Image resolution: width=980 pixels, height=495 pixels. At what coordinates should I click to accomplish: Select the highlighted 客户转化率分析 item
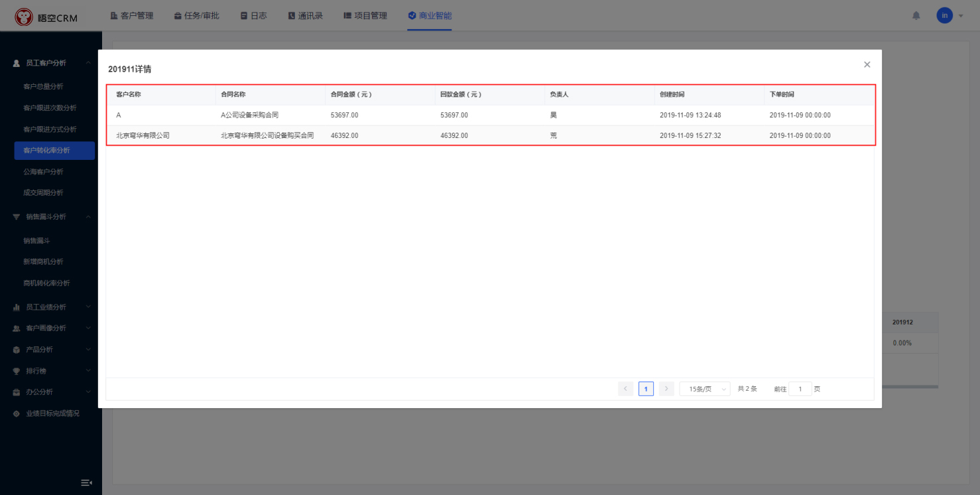point(54,151)
